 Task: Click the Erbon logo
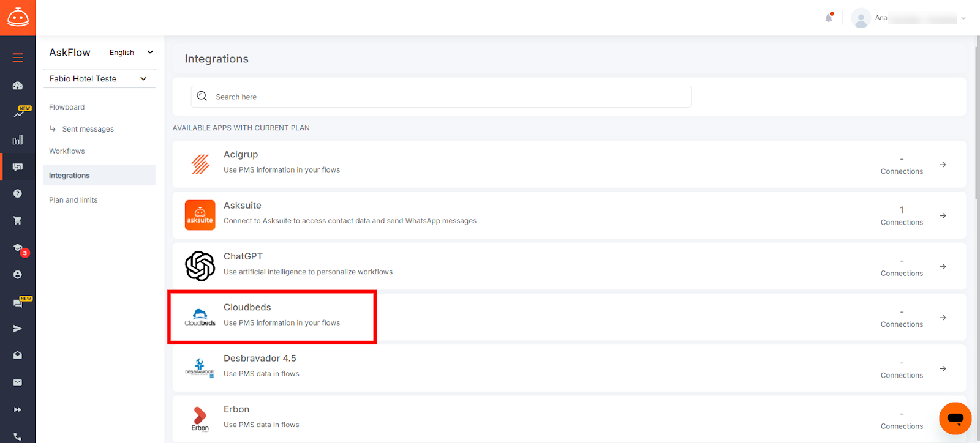coord(200,419)
